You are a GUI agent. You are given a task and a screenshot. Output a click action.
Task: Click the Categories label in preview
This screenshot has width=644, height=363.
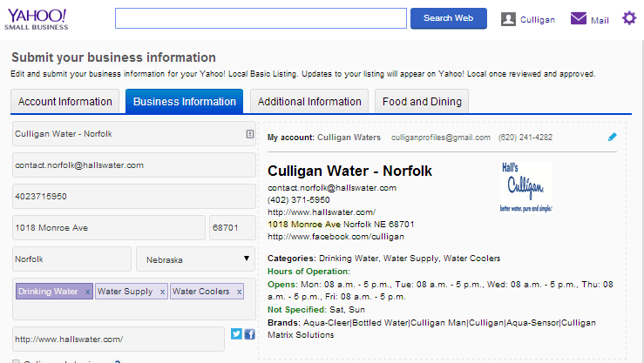[x=292, y=259]
